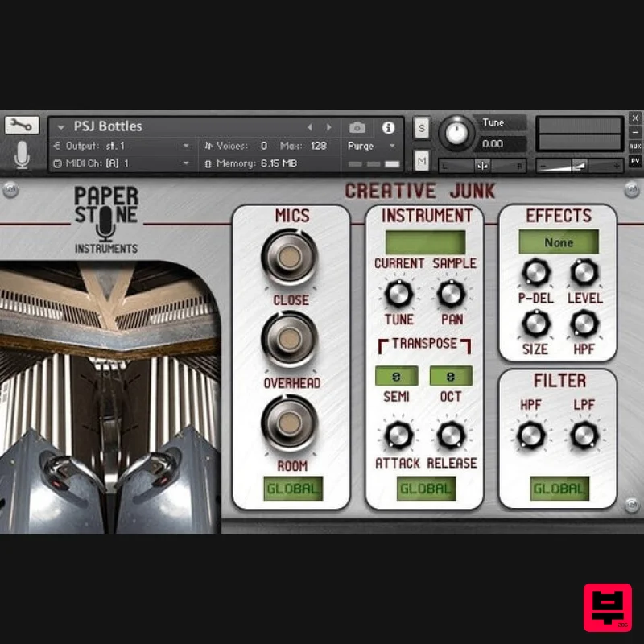This screenshot has height=644, width=644.
Task: Open the Effects selector showing None
Action: [558, 242]
